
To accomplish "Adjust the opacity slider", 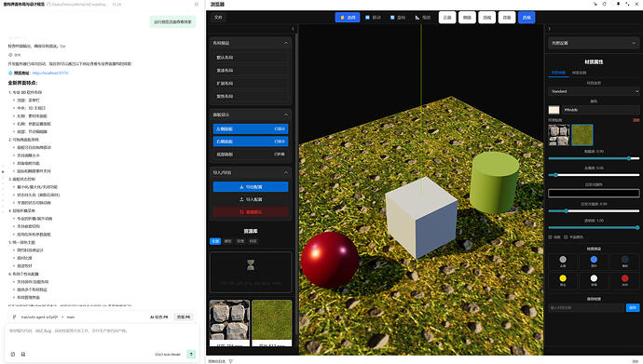I will tap(594, 228).
